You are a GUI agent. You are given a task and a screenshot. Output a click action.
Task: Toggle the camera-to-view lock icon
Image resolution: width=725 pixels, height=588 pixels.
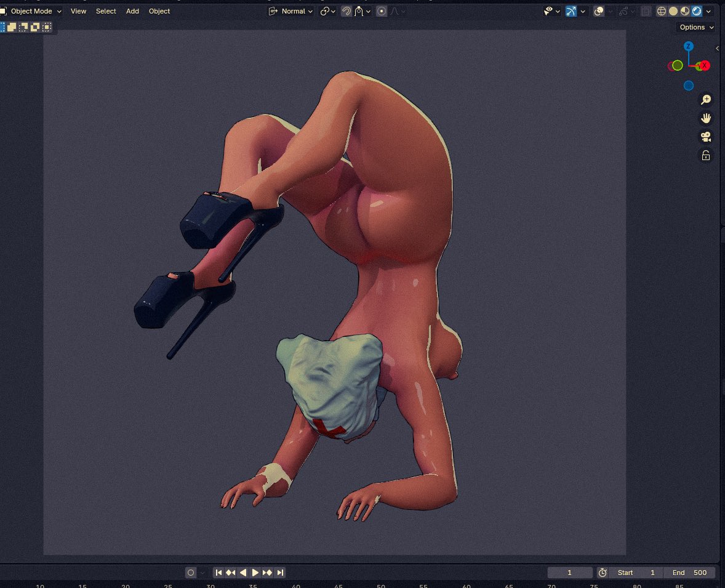pyautogui.click(x=705, y=156)
